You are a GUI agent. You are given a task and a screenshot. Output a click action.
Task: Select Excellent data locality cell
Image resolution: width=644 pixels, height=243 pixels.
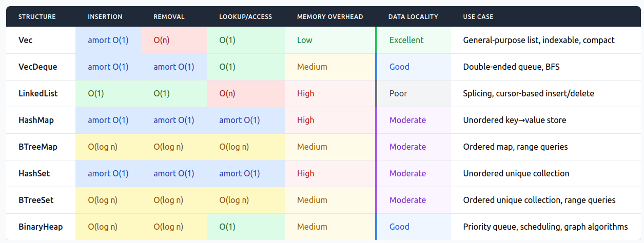click(x=414, y=40)
